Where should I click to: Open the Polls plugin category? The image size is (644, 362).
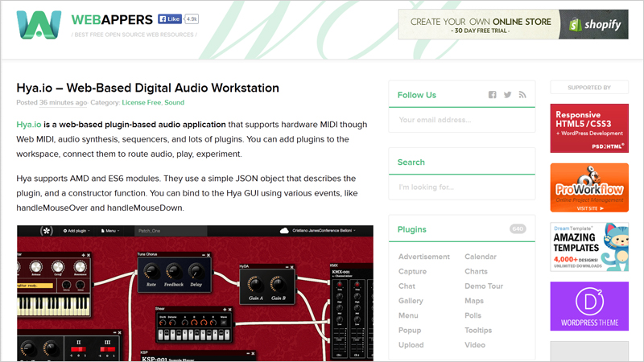click(473, 315)
